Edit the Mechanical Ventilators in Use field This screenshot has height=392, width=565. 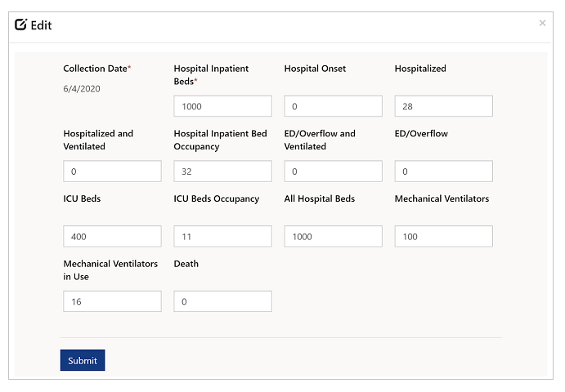tap(112, 301)
